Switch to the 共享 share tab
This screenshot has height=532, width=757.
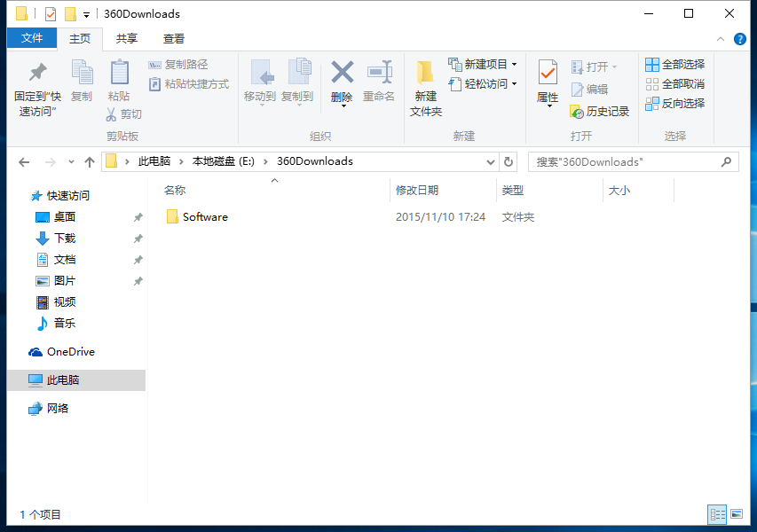[x=127, y=39]
